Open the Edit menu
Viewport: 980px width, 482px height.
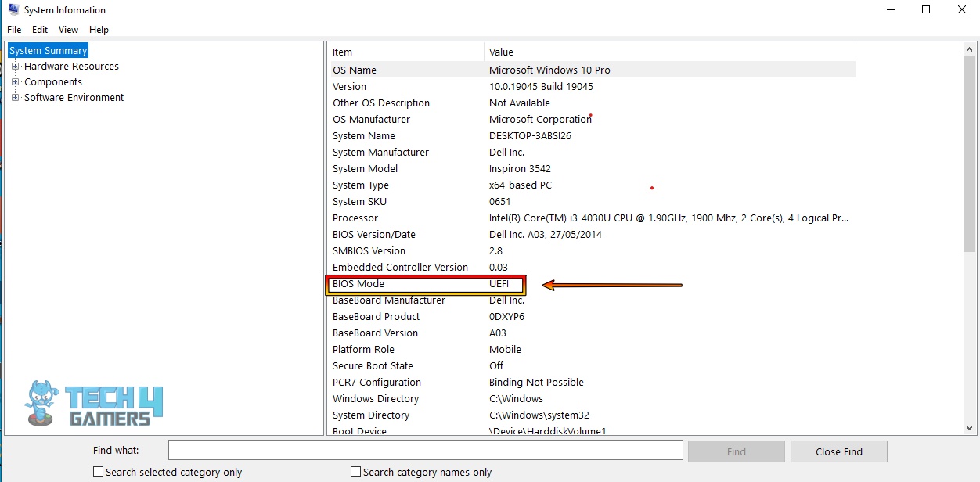pos(40,30)
